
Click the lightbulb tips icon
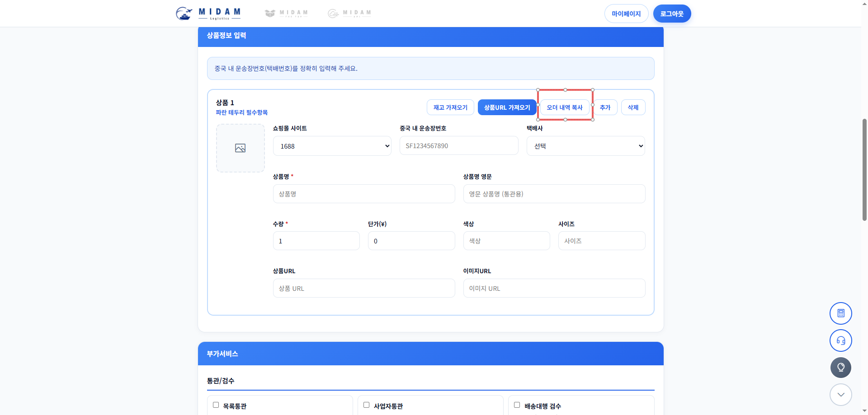840,368
